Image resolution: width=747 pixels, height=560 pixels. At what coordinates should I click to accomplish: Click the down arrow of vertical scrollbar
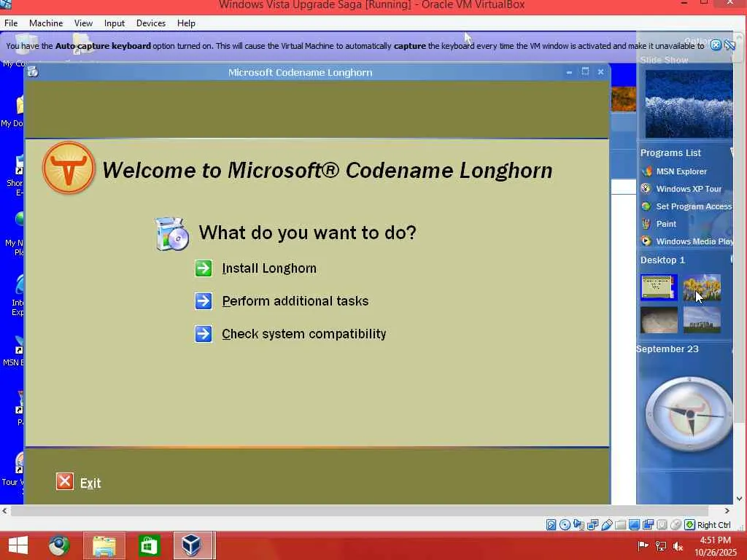(x=740, y=499)
